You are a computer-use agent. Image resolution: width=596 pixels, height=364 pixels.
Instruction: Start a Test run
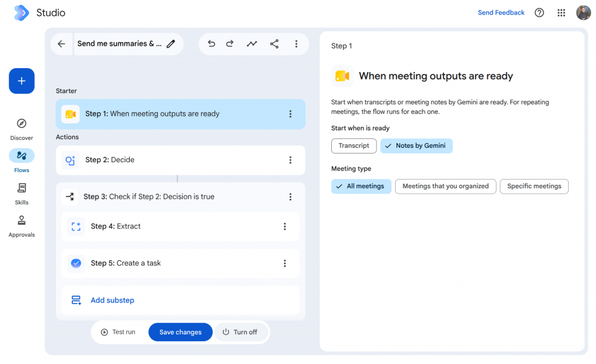coord(118,332)
